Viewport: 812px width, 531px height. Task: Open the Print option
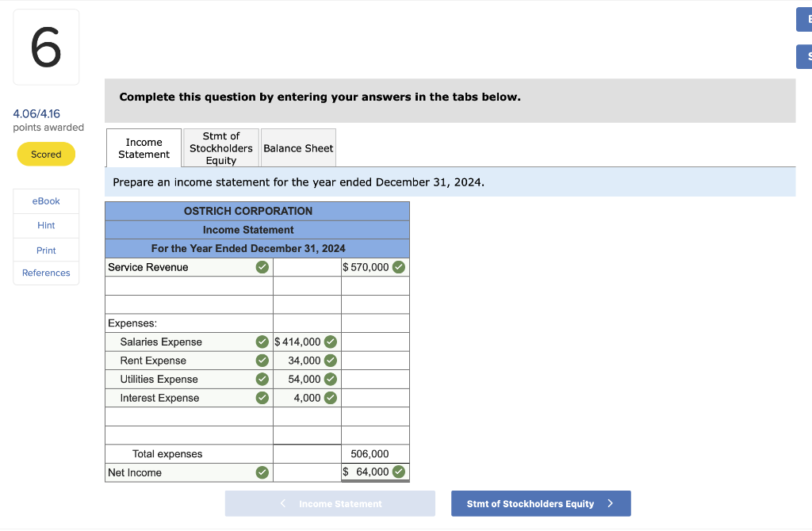pyautogui.click(x=45, y=249)
